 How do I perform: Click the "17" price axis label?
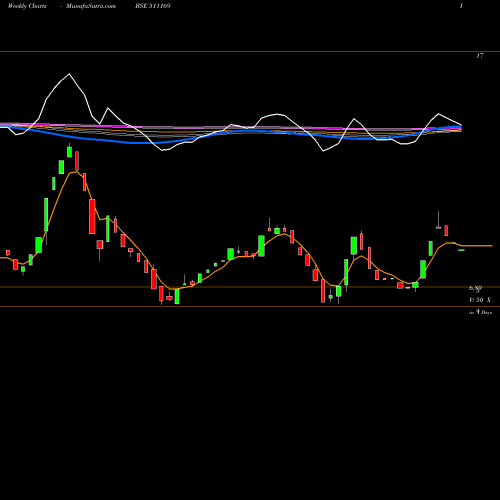(480, 56)
